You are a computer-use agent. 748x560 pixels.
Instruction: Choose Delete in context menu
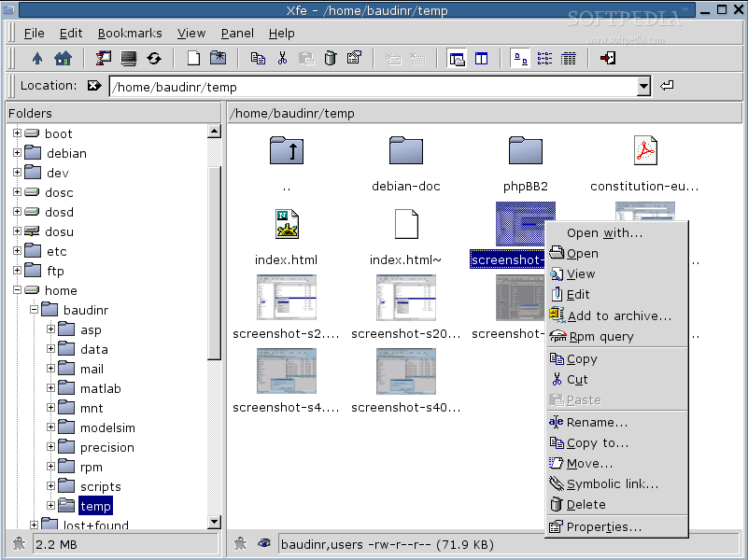616,504
